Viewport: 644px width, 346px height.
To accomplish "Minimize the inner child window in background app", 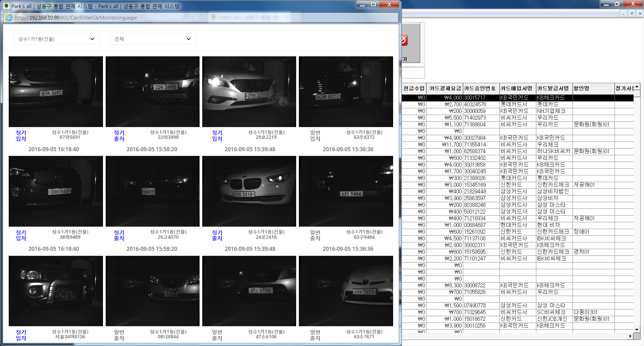I will pos(623,14).
